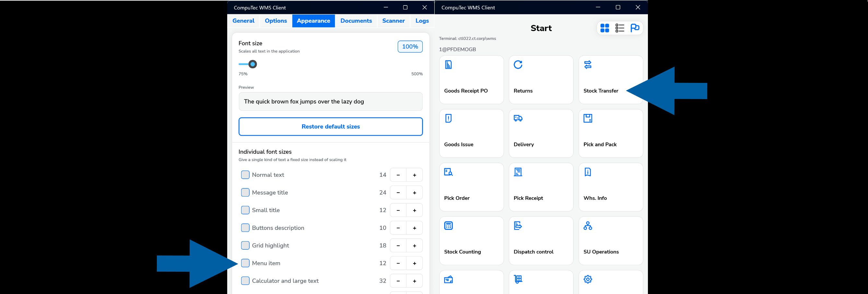Switch Start screen to grid view icon
This screenshot has height=294, width=868.
[x=605, y=28]
